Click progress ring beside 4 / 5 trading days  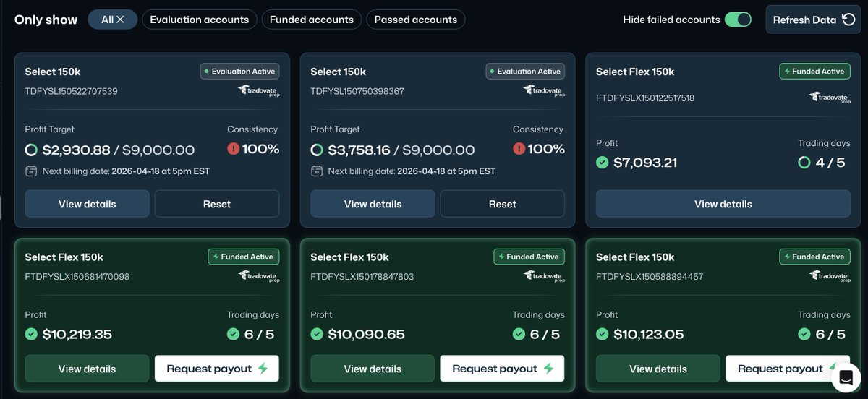click(804, 163)
